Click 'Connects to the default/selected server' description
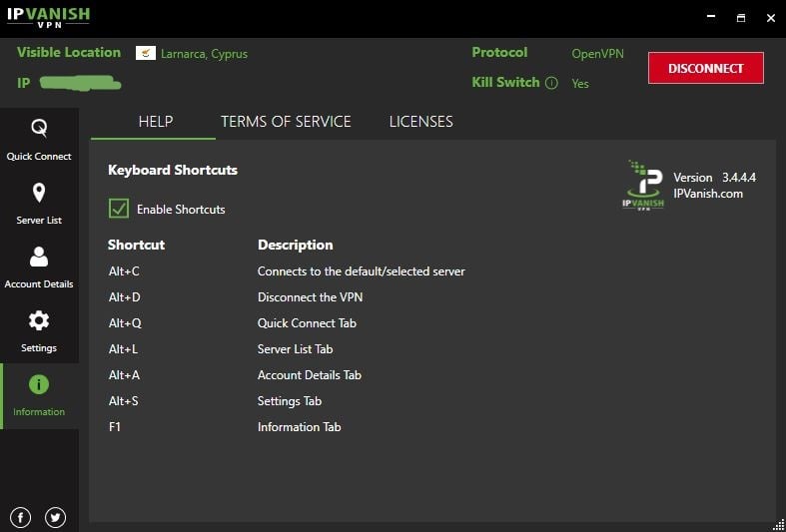 tap(361, 271)
